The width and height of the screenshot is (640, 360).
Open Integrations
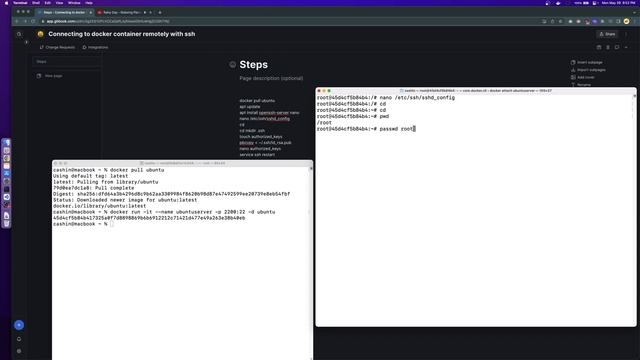pyautogui.click(x=95, y=47)
